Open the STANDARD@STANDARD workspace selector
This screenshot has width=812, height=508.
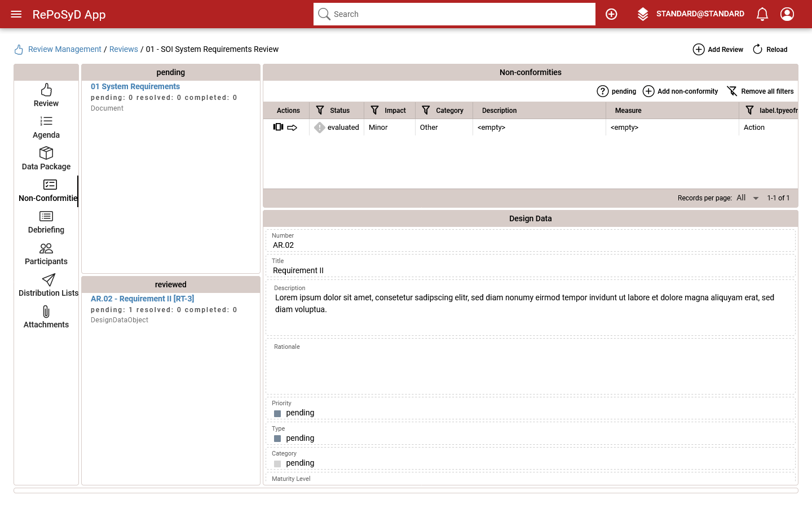pos(691,14)
